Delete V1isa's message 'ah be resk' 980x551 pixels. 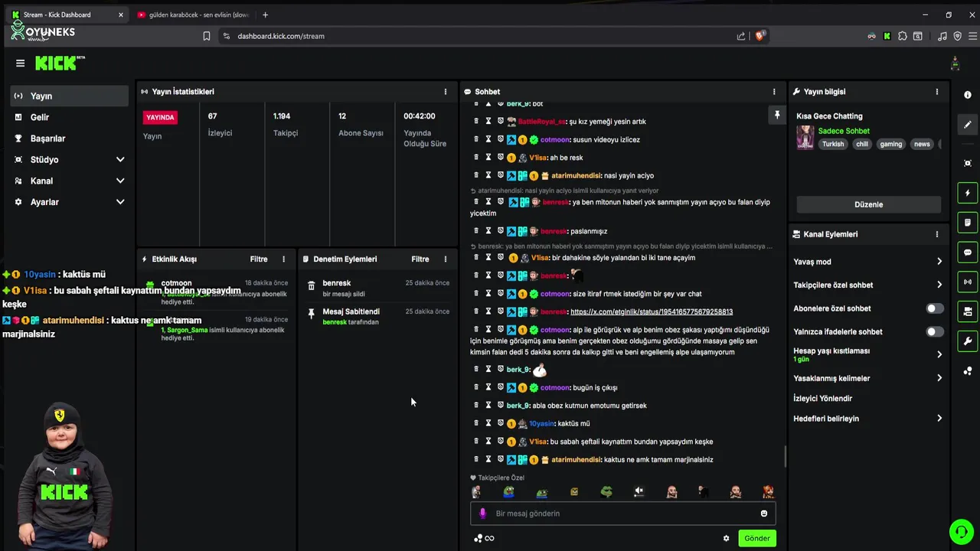click(476, 158)
